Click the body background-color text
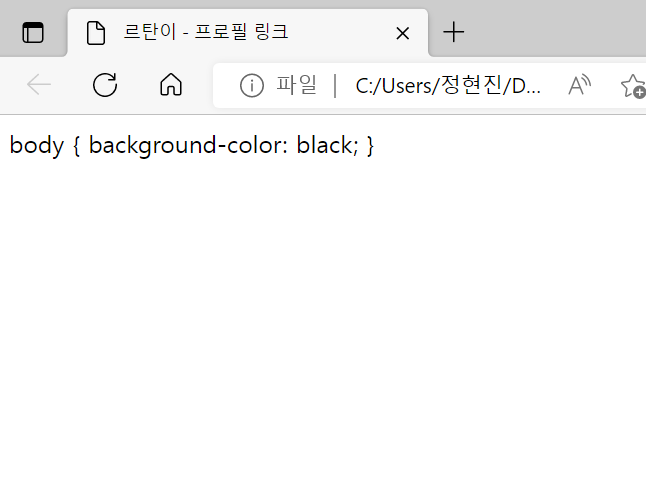The width and height of the screenshot is (646, 487). [192, 145]
